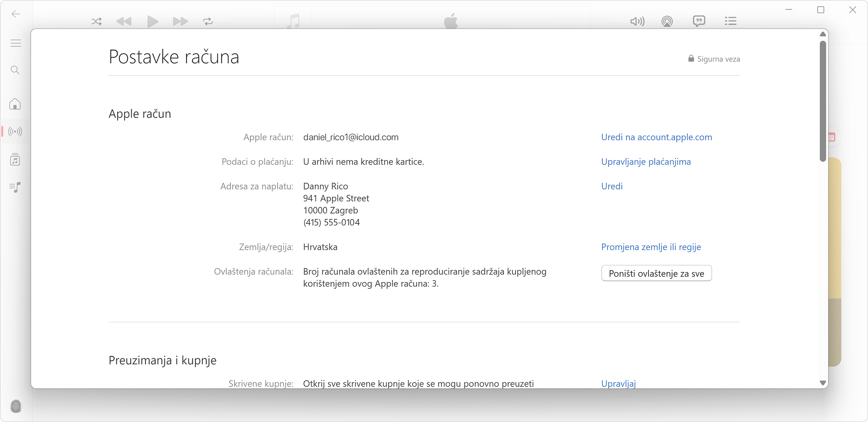Open the Radio section

click(15, 132)
